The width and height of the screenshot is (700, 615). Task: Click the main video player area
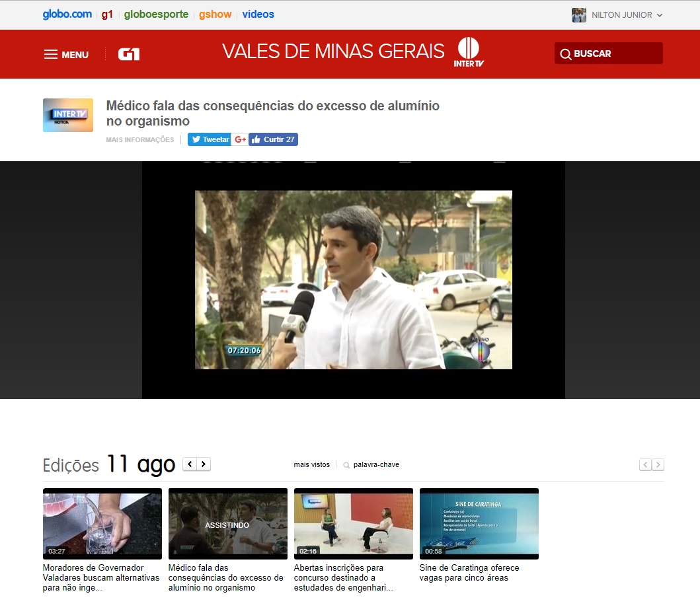point(353,279)
